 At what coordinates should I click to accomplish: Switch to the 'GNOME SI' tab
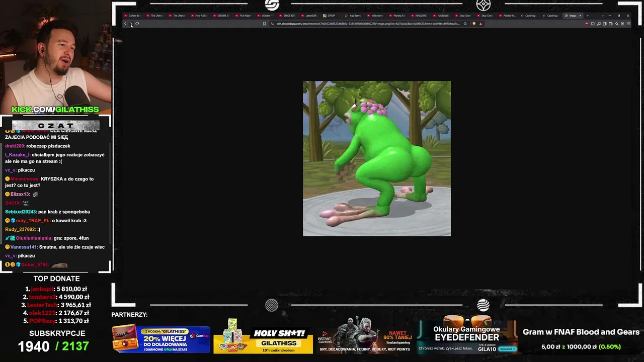point(222,16)
